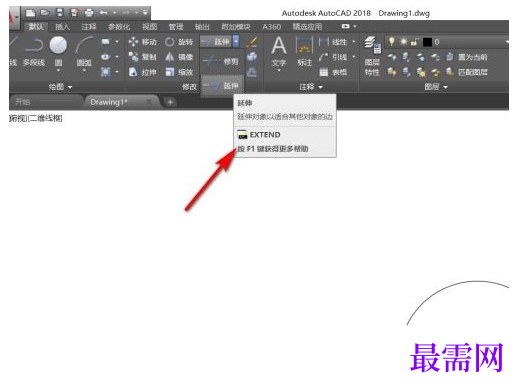
Task: Click the erase pencil icon in modify panel
Action: (x=252, y=42)
